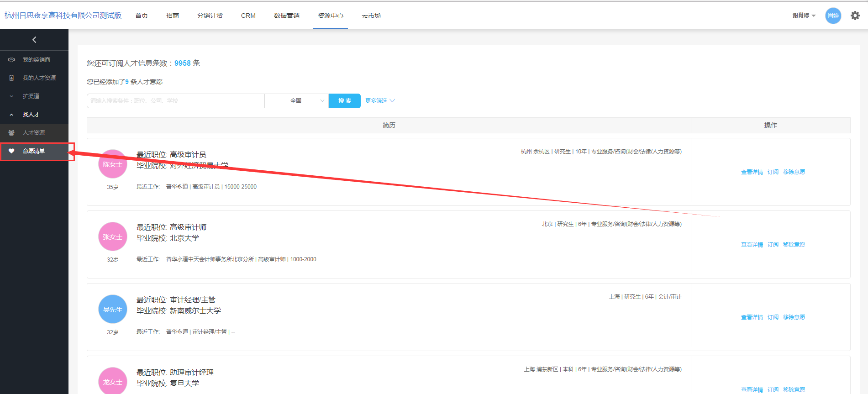
Task: Expand the 更多筛选 filter options
Action: click(379, 101)
